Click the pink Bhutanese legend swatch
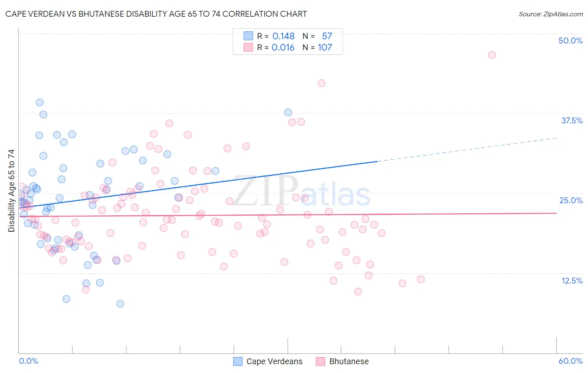Viewport: 588px width, 373px height. click(x=320, y=361)
